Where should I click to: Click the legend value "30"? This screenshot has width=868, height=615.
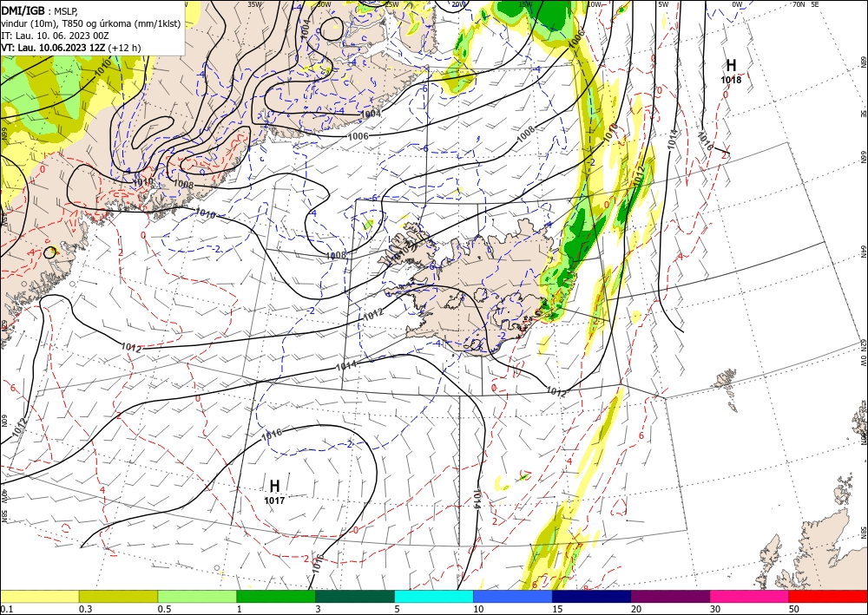click(x=715, y=609)
